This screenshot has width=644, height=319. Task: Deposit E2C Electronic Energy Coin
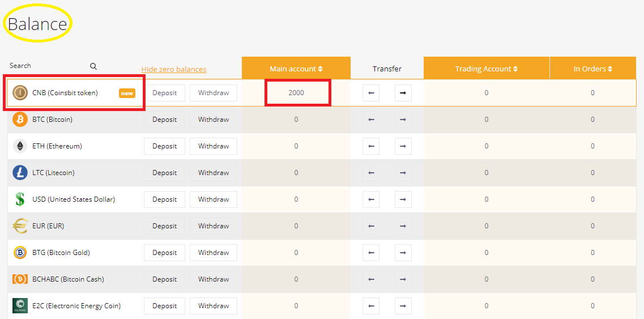164,306
